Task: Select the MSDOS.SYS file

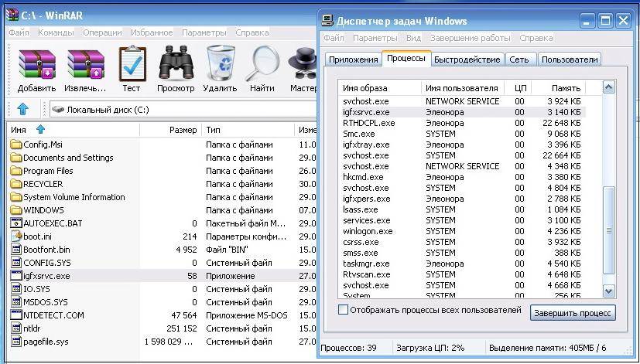Action: tap(39, 302)
